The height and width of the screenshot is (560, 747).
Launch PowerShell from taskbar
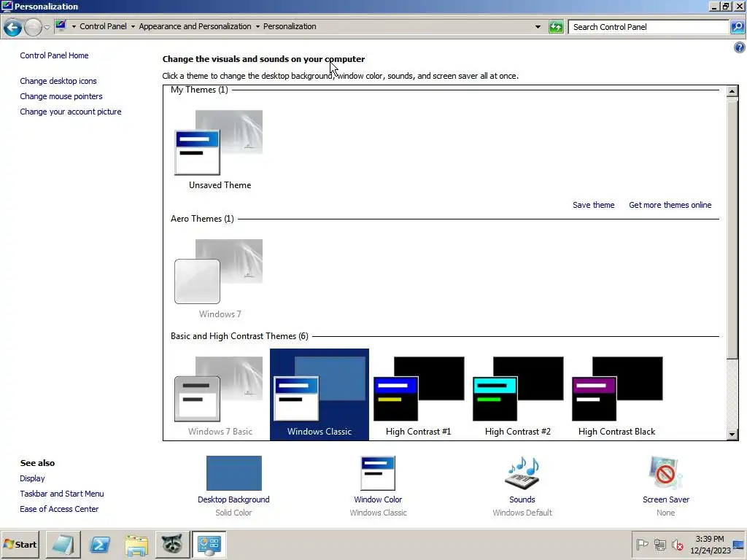pos(100,544)
